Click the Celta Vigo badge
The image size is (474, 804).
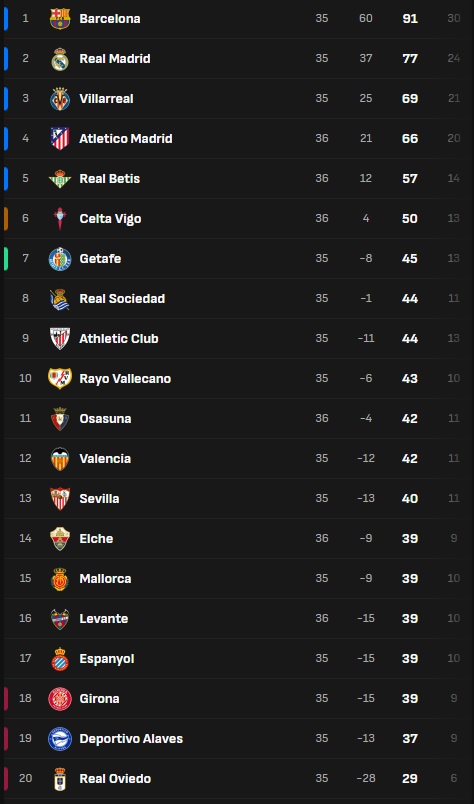(60, 219)
